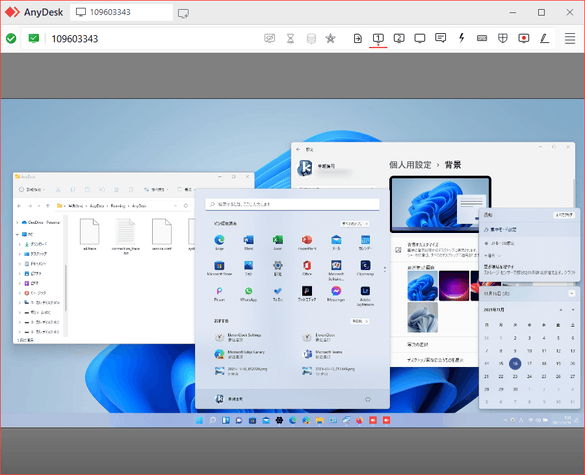Open the user profile in Start menu
The height and width of the screenshot is (475, 585).
[x=229, y=399]
